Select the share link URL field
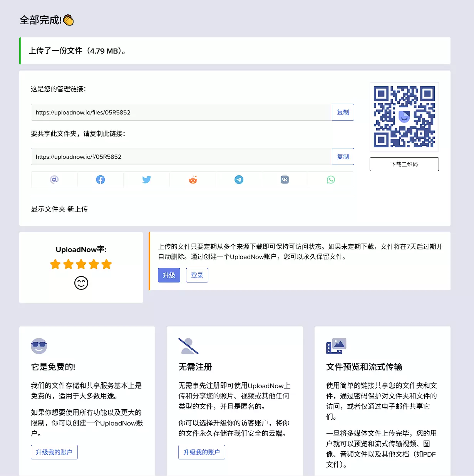Screen dimensions: 474x476 pyautogui.click(x=181, y=156)
